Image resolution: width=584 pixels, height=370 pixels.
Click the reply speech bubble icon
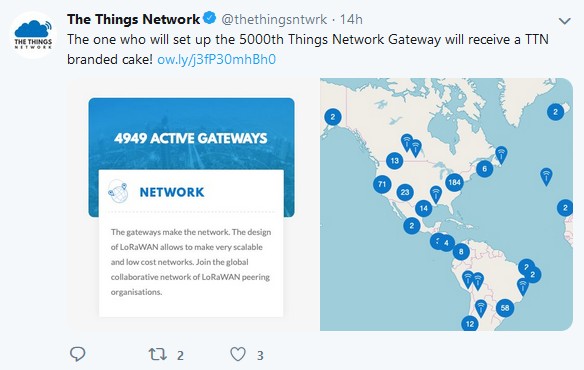point(77,354)
